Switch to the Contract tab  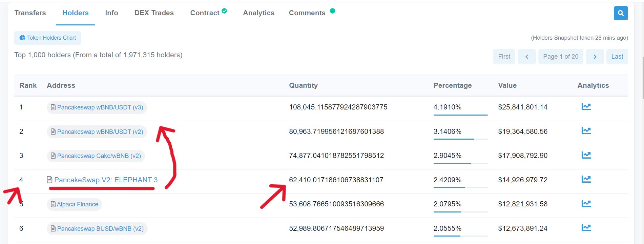tap(205, 13)
